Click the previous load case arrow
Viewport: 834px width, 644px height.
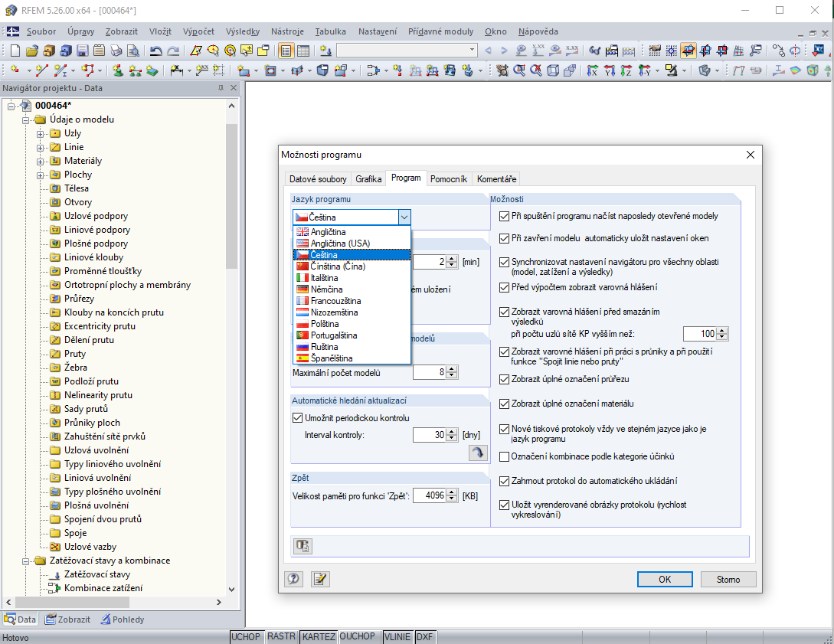(489, 51)
